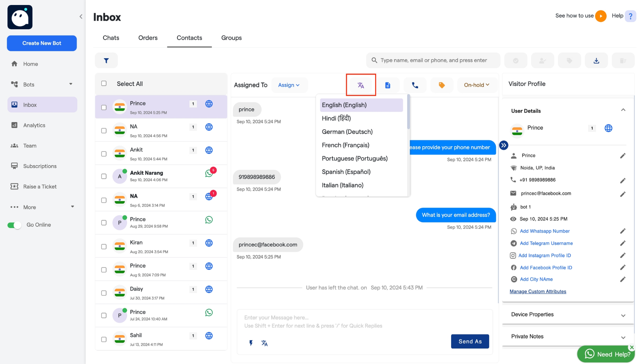Click the contact search input field
The image size is (644, 364).
[433, 61]
